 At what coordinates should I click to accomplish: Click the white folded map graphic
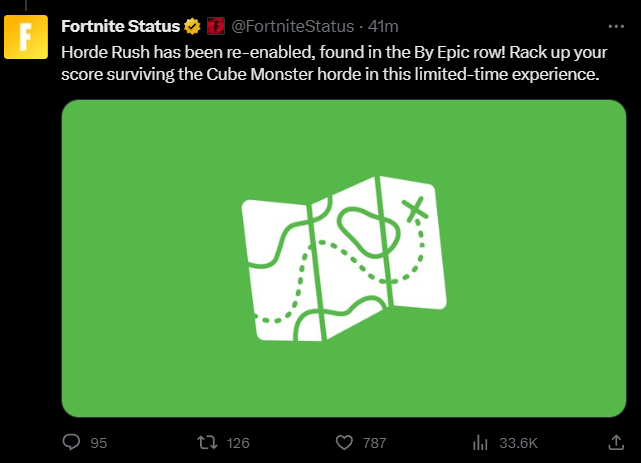tap(344, 259)
